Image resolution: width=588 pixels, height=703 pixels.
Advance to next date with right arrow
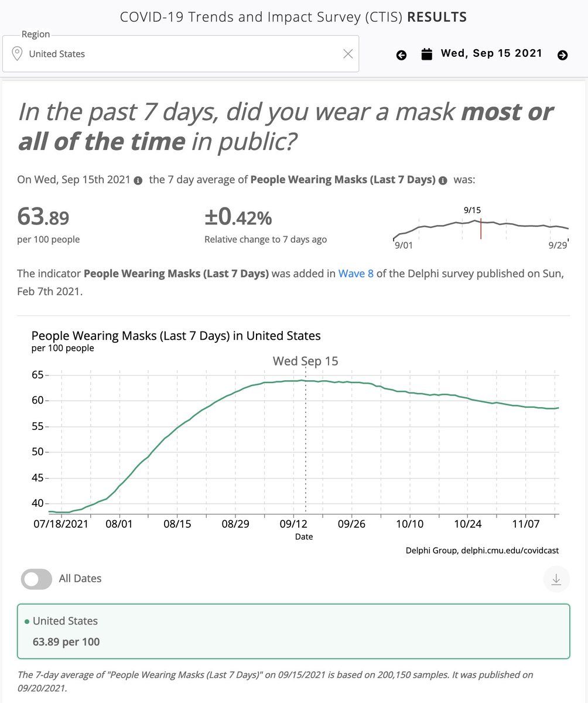pos(562,55)
